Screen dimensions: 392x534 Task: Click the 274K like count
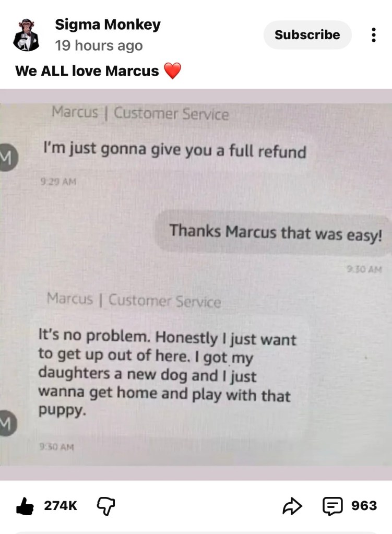point(61,506)
